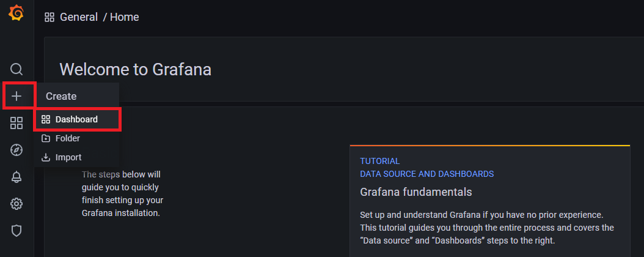The width and height of the screenshot is (644, 257).
Task: Open the Server Admin shield icon
Action: 17,231
